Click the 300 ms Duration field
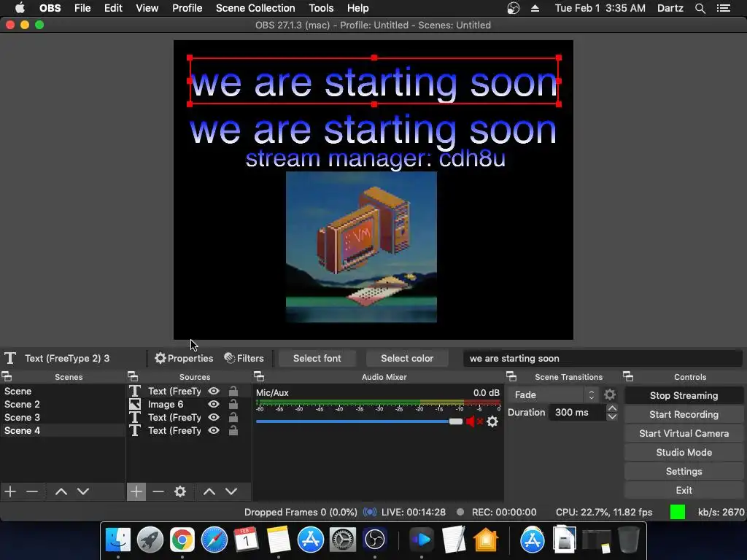747x560 pixels. coord(578,413)
